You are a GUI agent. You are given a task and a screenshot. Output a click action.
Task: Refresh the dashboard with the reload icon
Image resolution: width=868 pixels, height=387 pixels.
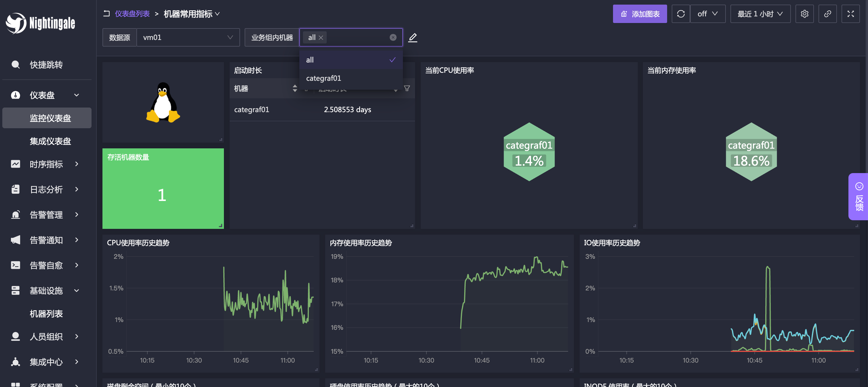[681, 14]
